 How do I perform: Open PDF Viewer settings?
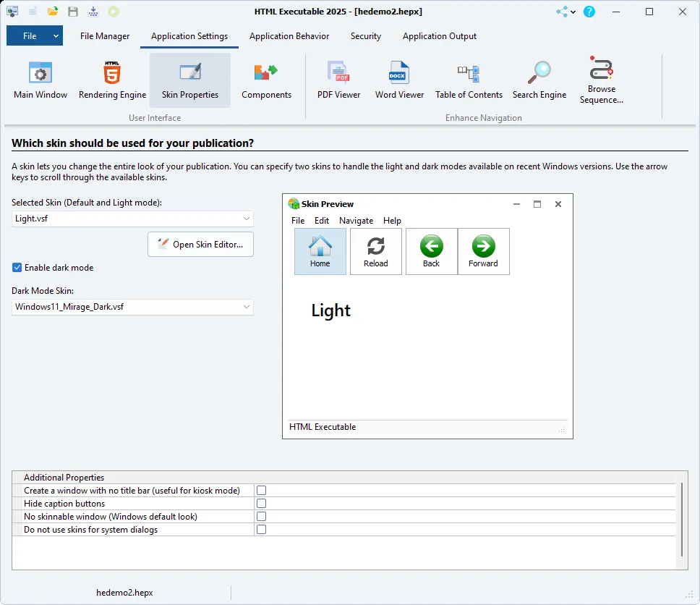pos(339,80)
